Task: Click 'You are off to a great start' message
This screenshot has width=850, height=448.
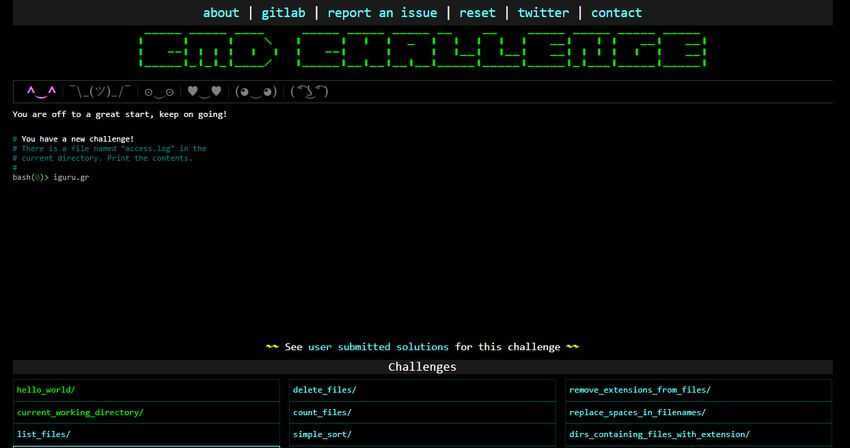Action: 120,114
